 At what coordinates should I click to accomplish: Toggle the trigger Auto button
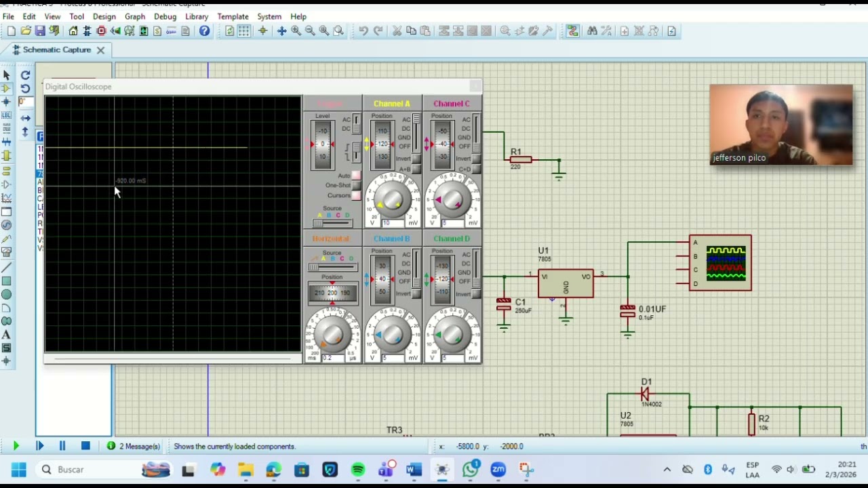(x=356, y=176)
